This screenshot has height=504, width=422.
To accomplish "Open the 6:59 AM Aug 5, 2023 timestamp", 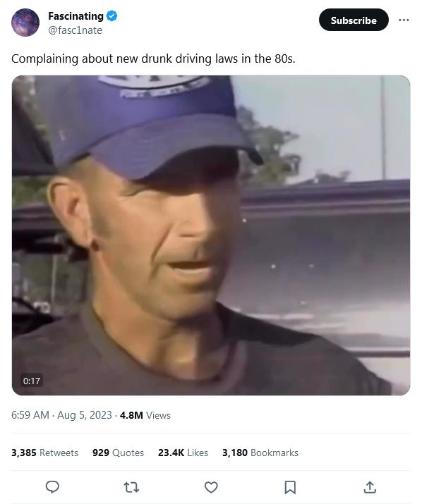I will pyautogui.click(x=61, y=415).
